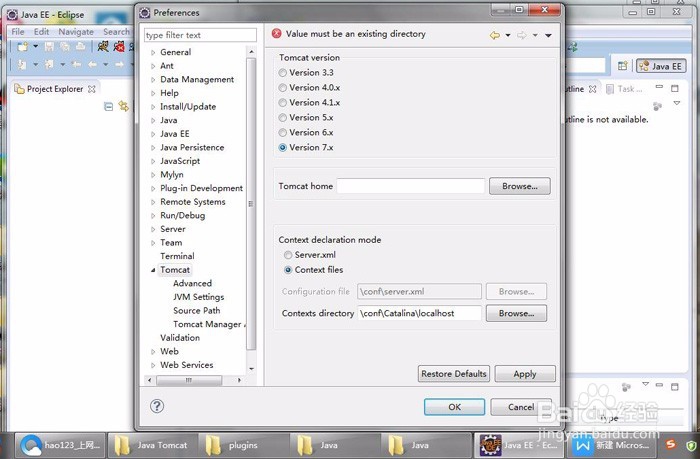Select the Terminal preferences item
The height and width of the screenshot is (459, 700).
click(177, 256)
